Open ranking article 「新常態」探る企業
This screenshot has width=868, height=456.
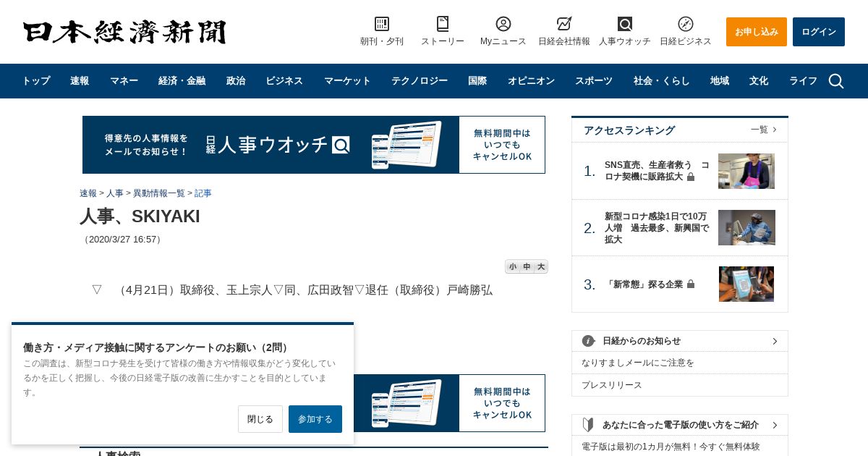644,284
